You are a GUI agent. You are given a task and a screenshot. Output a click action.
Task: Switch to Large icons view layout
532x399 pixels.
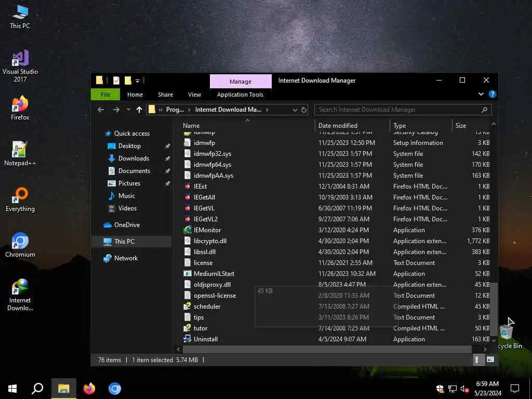point(490,360)
